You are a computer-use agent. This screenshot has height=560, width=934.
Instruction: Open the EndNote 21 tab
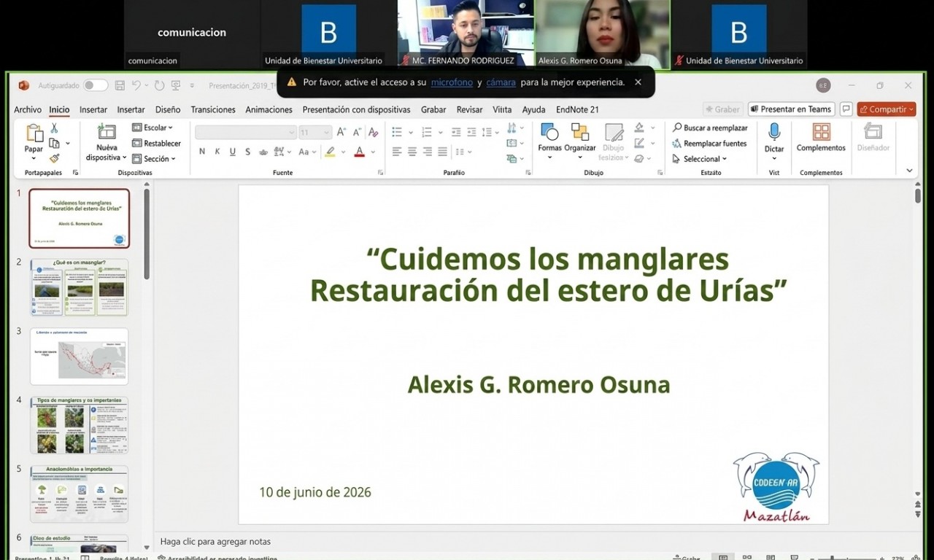(x=577, y=109)
